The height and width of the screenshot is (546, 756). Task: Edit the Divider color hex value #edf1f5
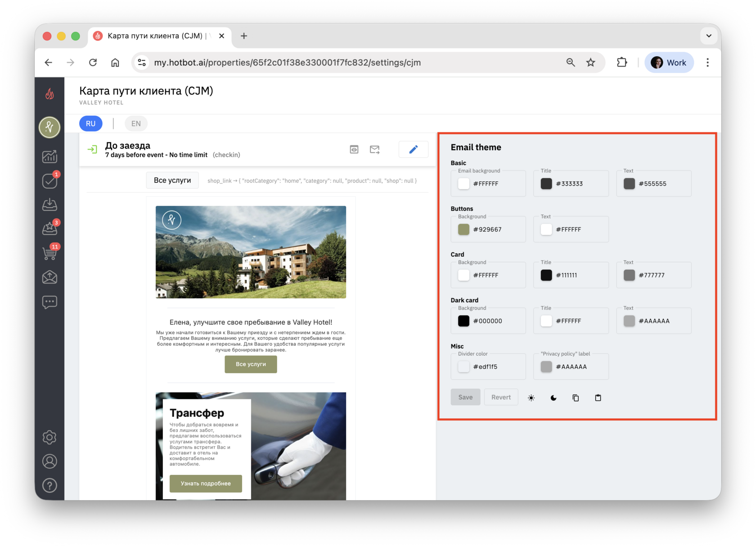tap(485, 367)
